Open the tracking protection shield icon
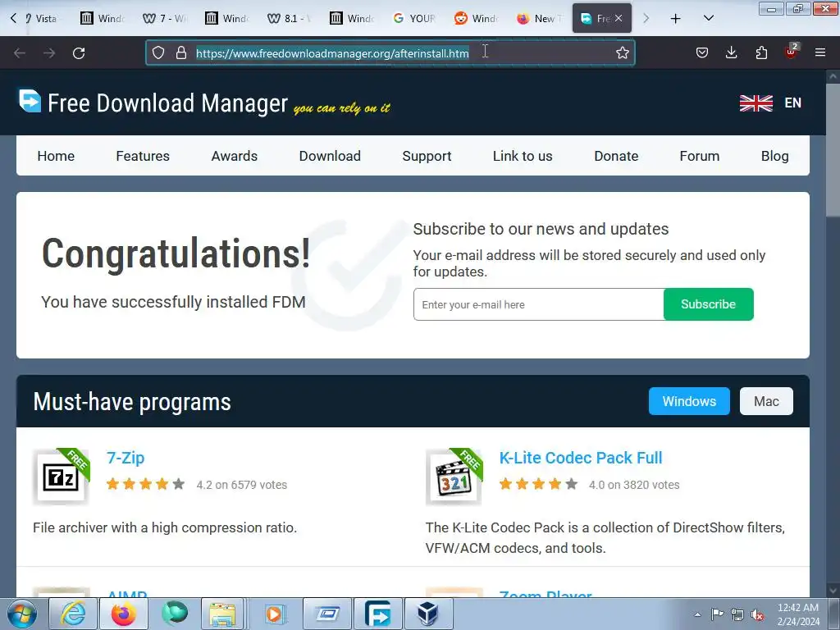 (158, 52)
